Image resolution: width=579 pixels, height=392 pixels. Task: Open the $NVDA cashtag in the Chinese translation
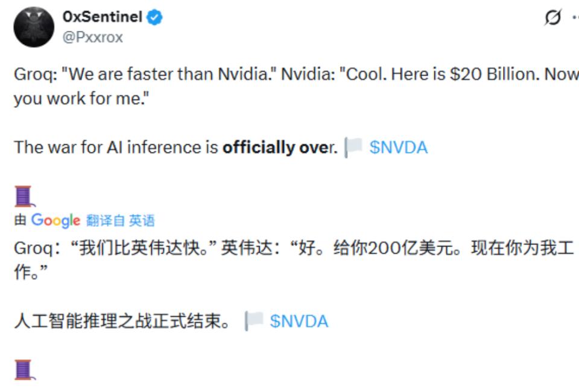tap(299, 321)
